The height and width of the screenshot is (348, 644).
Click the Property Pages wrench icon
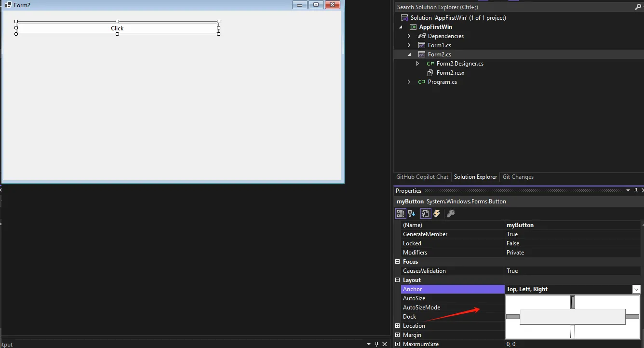pyautogui.click(x=451, y=214)
